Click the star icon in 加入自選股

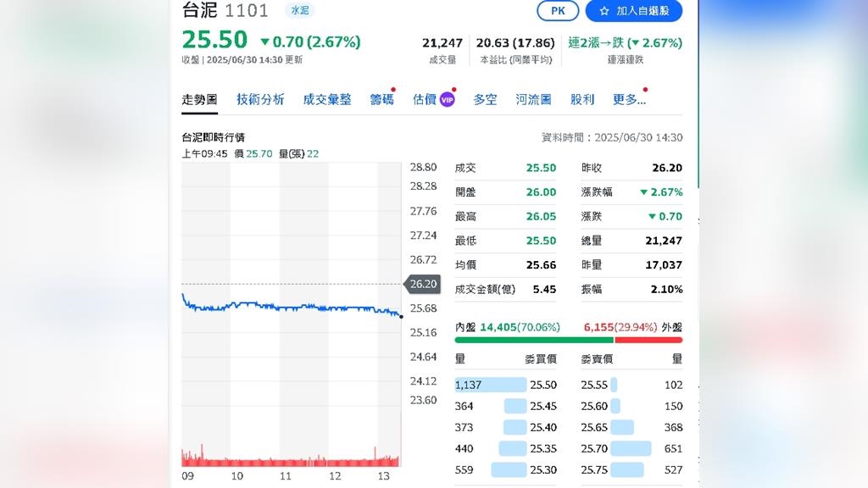pos(604,11)
